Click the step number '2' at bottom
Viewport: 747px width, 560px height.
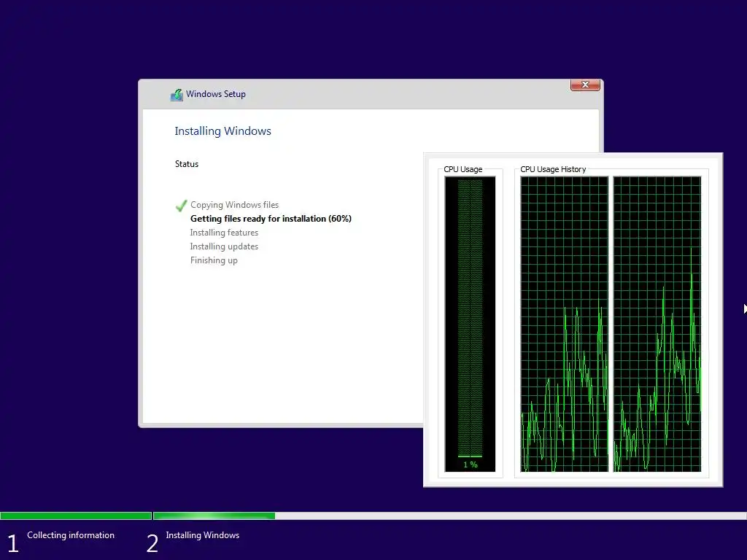[x=152, y=543]
